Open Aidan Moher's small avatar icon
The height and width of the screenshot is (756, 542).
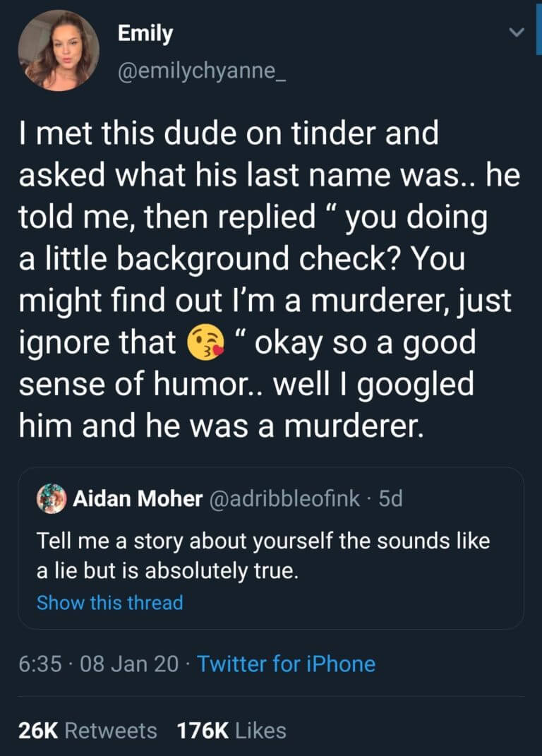(x=52, y=498)
